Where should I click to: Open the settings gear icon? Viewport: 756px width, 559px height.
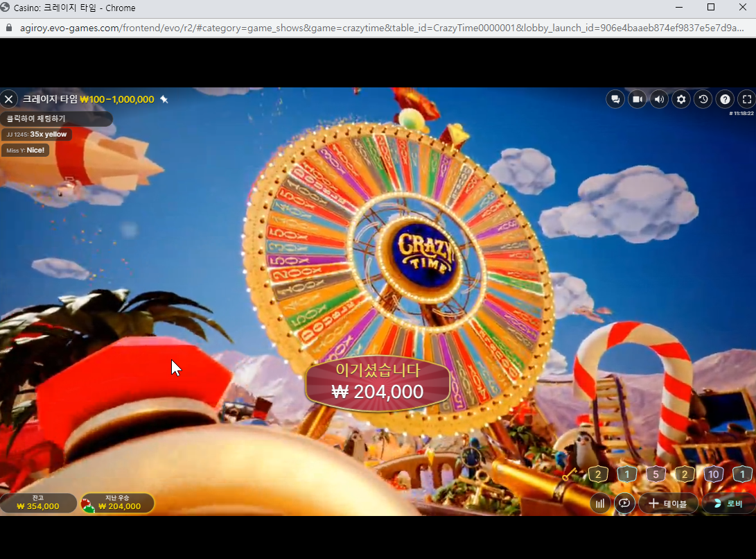pyautogui.click(x=681, y=99)
